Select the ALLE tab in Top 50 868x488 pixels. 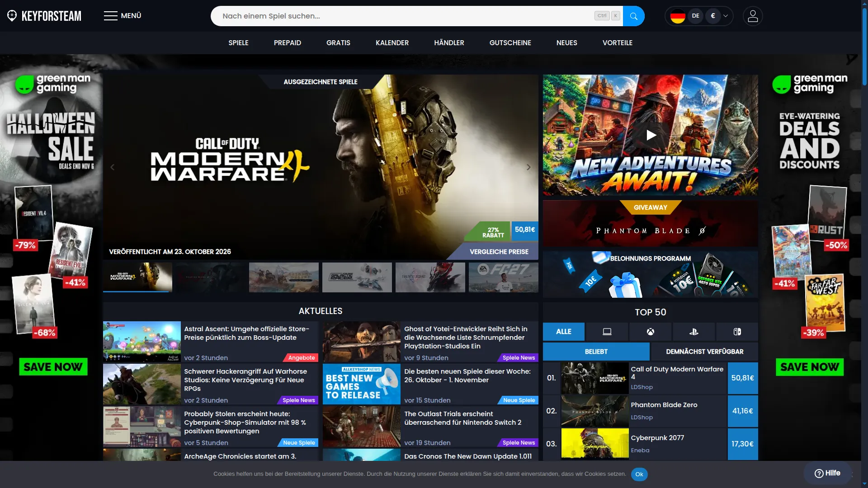pos(563,332)
